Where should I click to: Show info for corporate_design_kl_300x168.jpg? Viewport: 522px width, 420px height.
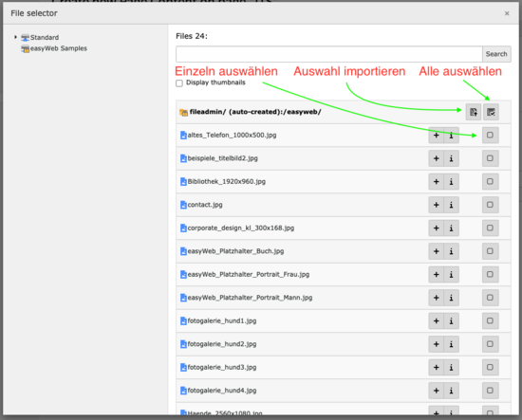coord(452,228)
